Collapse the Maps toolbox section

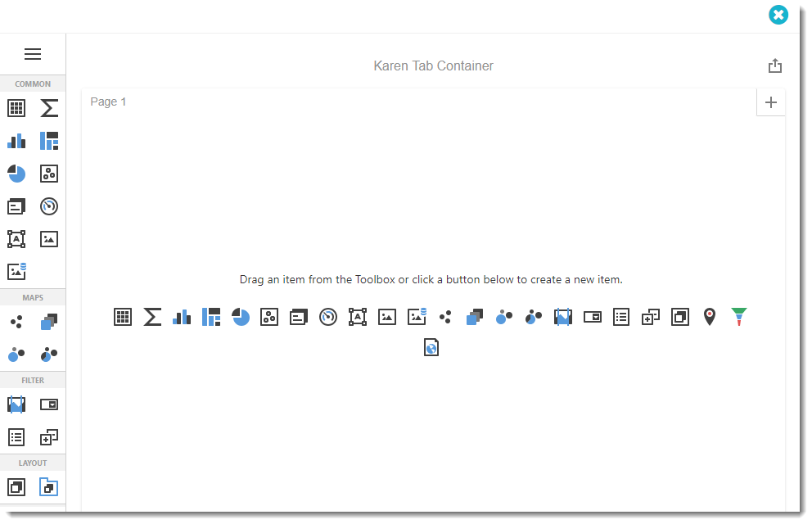coord(33,296)
